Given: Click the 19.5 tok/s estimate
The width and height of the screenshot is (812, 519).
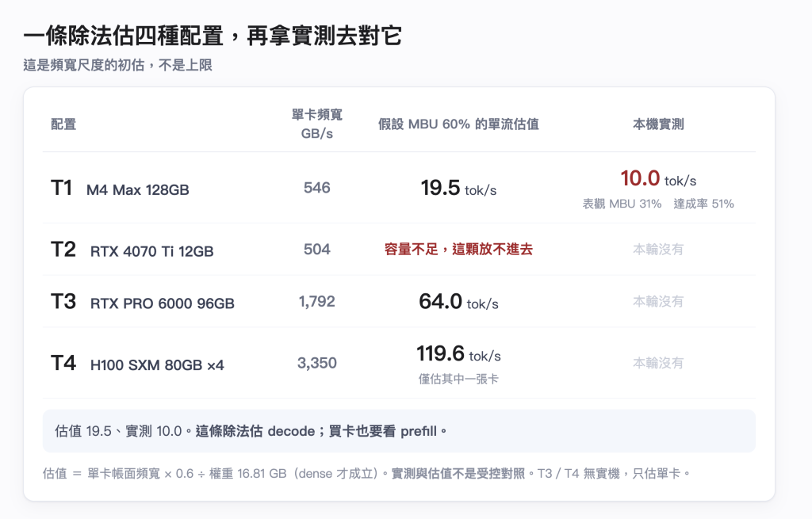Looking at the screenshot, I should [458, 188].
